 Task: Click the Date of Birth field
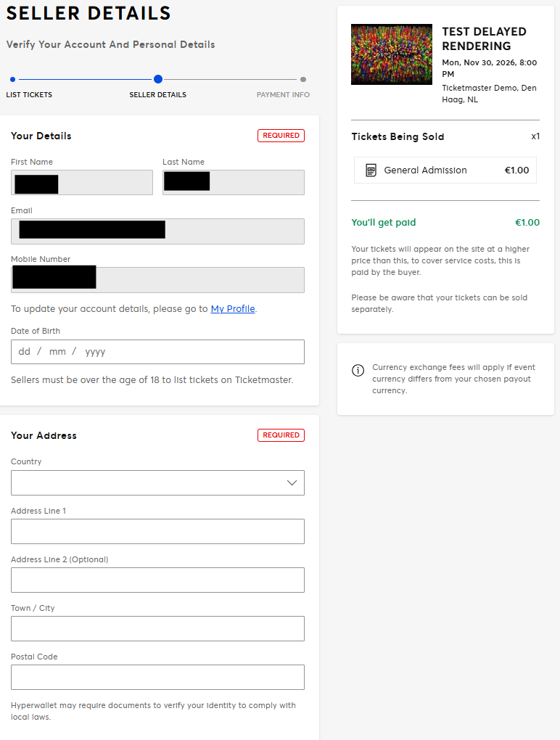[x=157, y=352]
